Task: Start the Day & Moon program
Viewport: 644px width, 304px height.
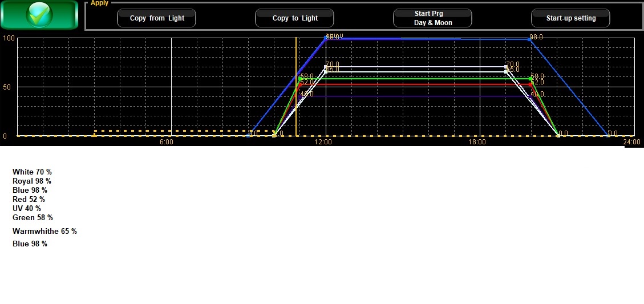Action: click(432, 18)
